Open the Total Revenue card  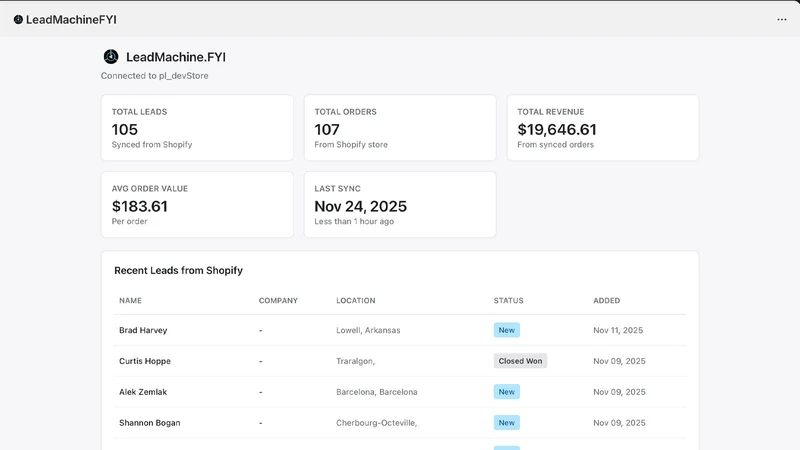(603, 128)
